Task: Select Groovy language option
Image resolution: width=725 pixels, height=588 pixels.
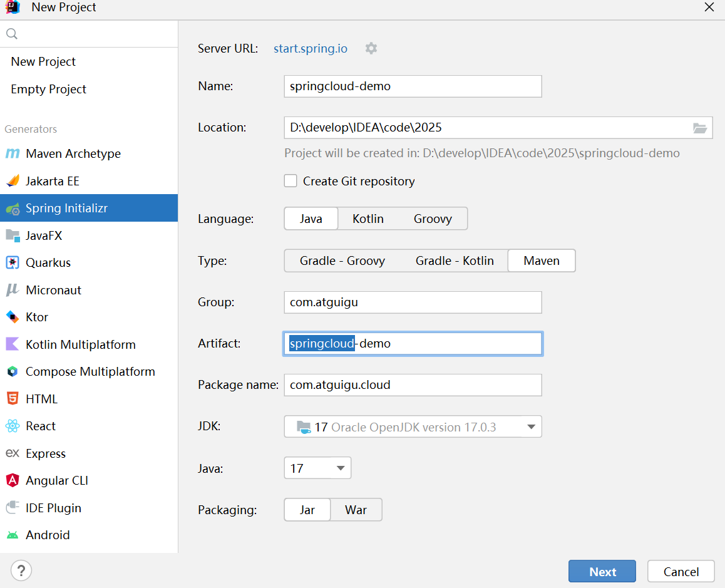Action: click(x=433, y=219)
